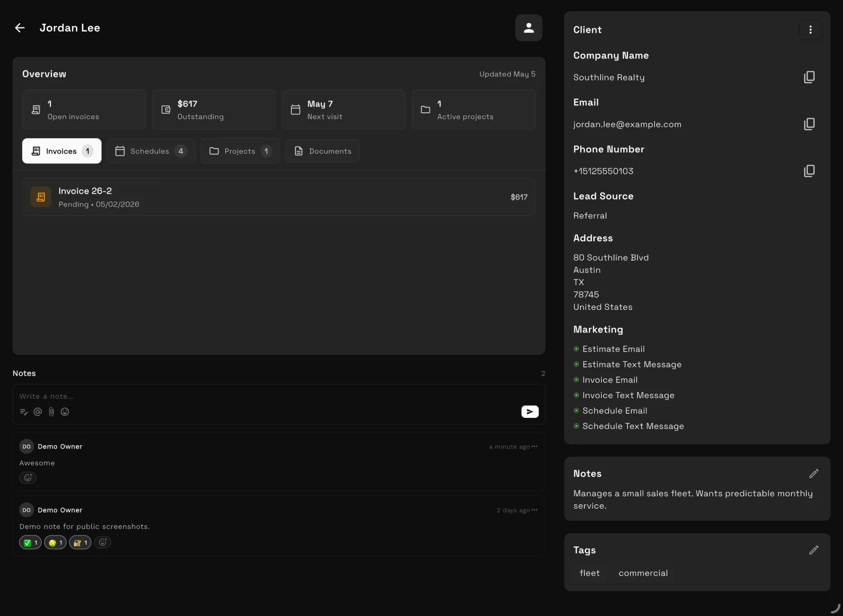
Task: Click the Estimate Email marketing item
Action: pos(609,349)
